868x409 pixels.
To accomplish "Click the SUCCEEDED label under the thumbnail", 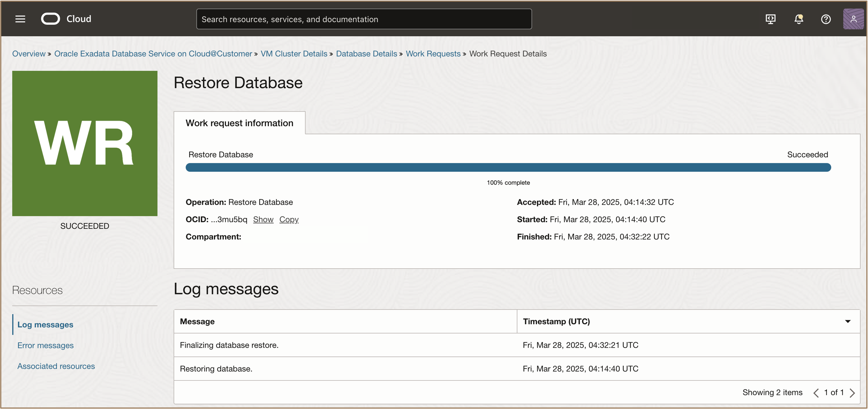I will click(x=85, y=226).
